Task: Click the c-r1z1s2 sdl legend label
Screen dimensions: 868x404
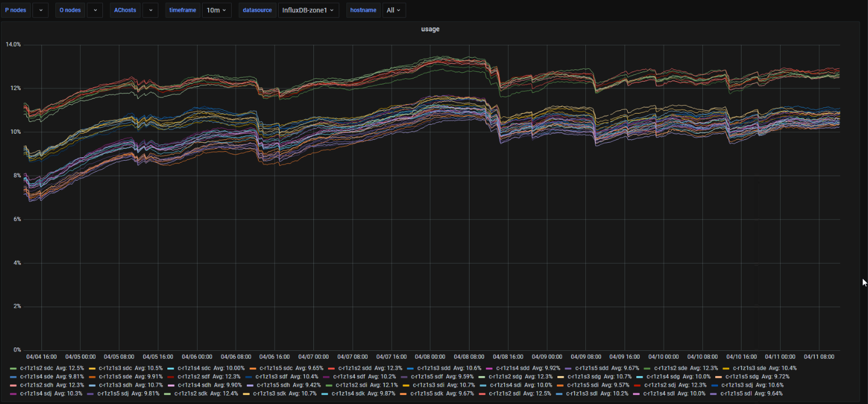Action: 506,394
